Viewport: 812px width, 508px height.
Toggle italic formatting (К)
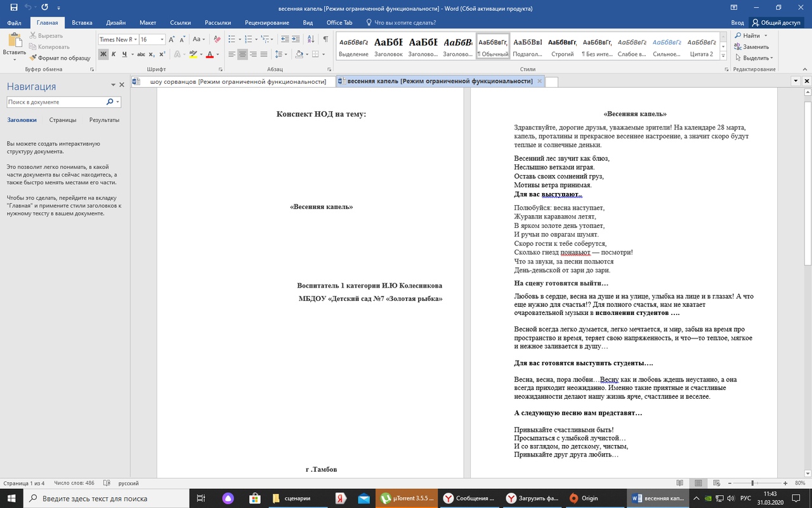point(114,55)
